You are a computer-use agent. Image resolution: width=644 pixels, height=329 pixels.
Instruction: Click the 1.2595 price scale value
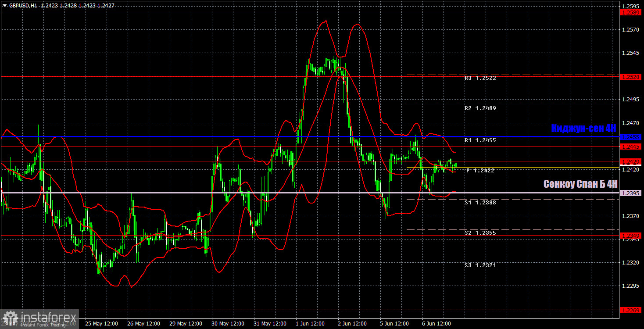tap(631, 7)
